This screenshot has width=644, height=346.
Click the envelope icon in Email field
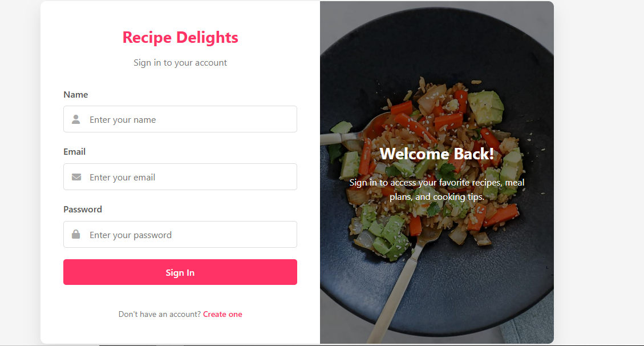(x=76, y=176)
